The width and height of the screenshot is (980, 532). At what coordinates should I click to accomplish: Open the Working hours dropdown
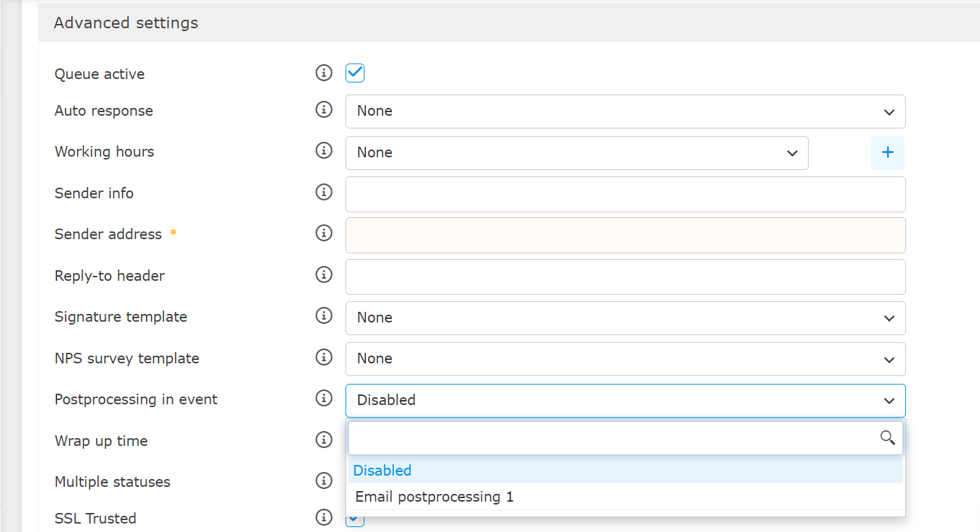577,152
